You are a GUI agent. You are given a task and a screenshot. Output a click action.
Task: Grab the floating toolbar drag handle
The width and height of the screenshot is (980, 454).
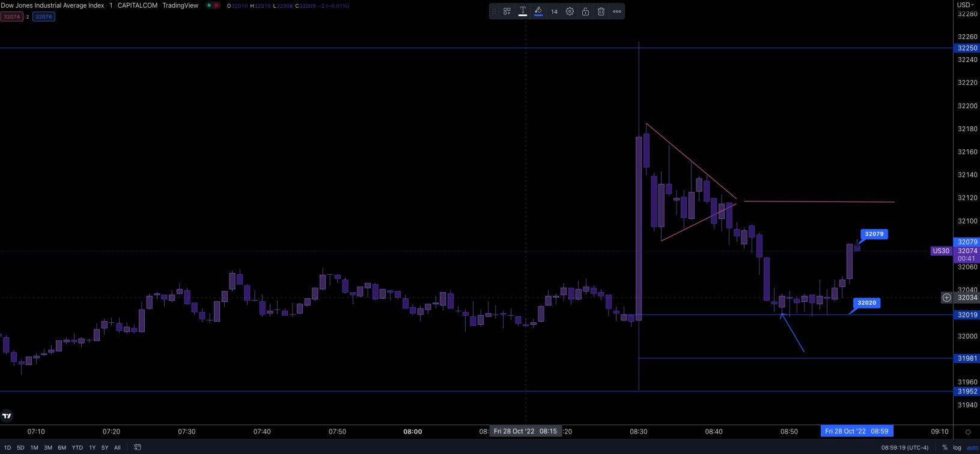click(x=495, y=11)
